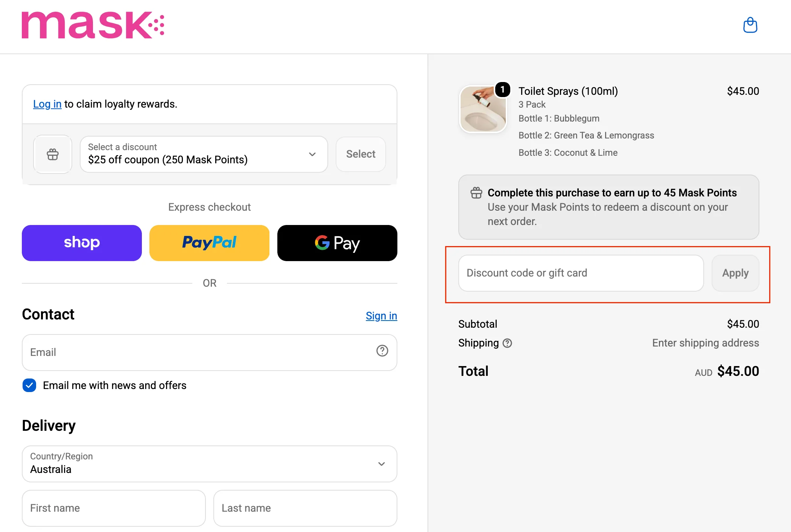The width and height of the screenshot is (791, 532).
Task: Click the Apply discount code button
Action: click(x=735, y=273)
